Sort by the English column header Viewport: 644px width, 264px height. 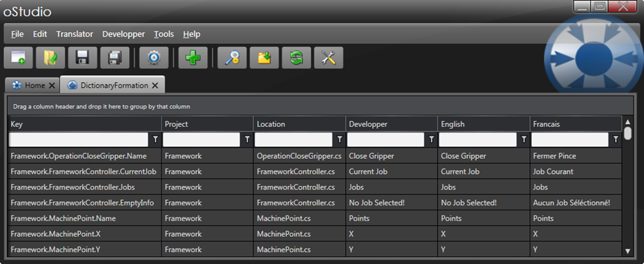tap(484, 124)
